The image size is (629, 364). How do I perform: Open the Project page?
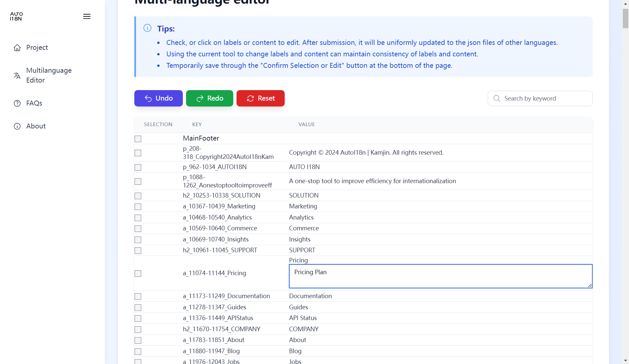pos(37,48)
